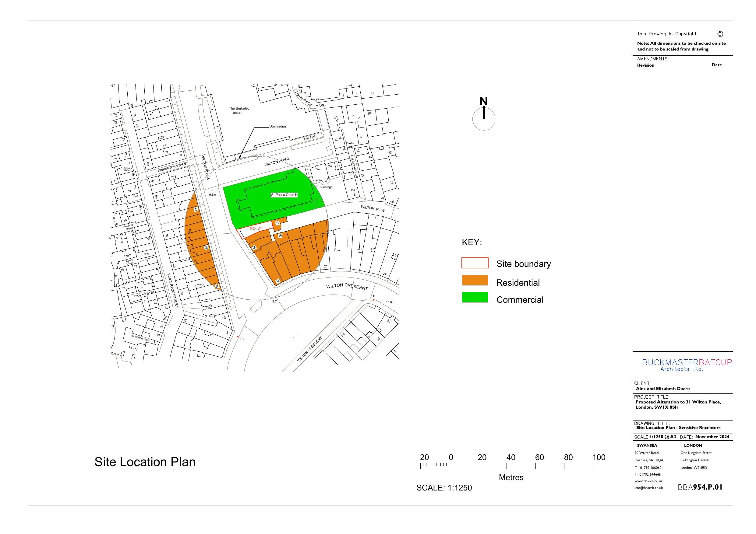The width and height of the screenshot is (756, 534).
Task: Click the Buckmaster Batcup Architects logo
Action: click(687, 365)
